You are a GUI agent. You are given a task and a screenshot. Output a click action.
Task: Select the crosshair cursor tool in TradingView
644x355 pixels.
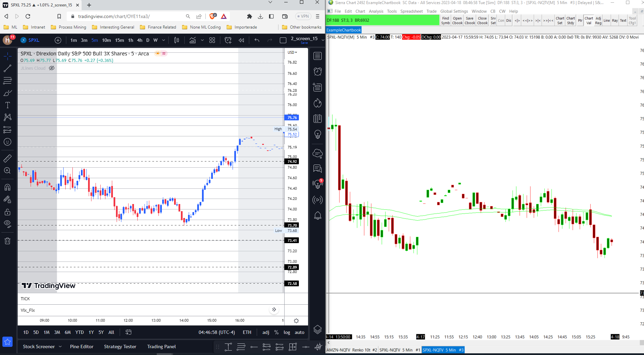[7, 56]
